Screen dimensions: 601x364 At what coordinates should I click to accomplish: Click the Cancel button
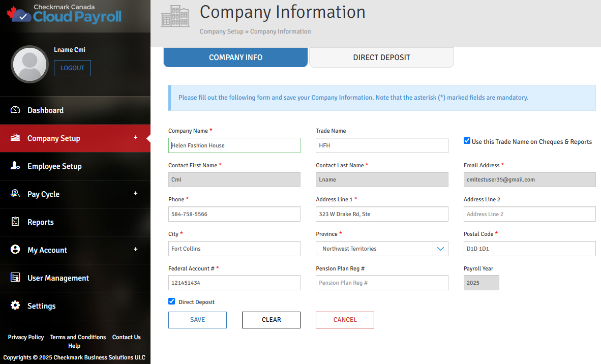(x=345, y=320)
